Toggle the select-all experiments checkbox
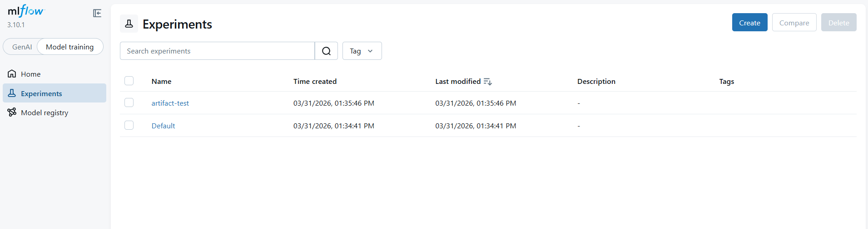The width and height of the screenshot is (868, 229). click(x=129, y=81)
